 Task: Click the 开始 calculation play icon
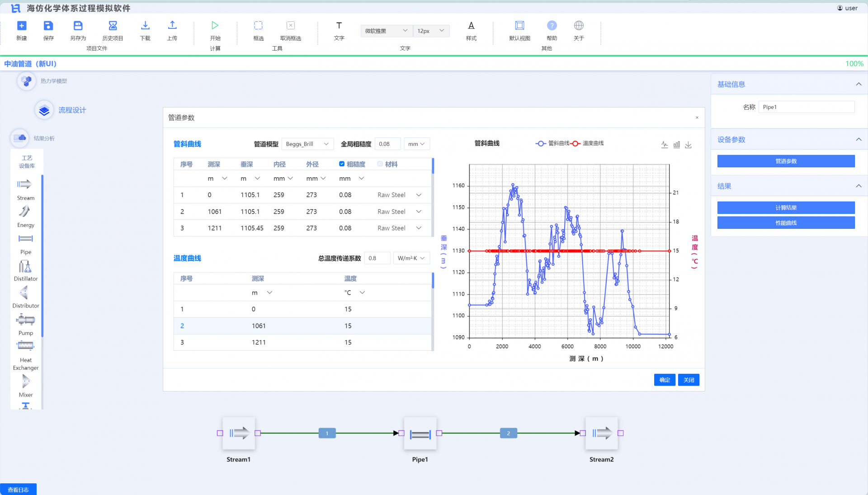[215, 26]
